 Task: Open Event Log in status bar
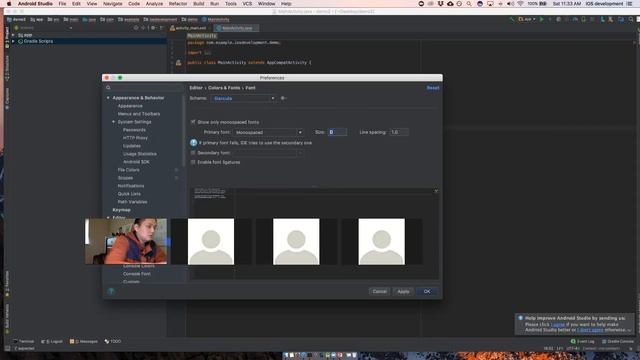click(582, 341)
